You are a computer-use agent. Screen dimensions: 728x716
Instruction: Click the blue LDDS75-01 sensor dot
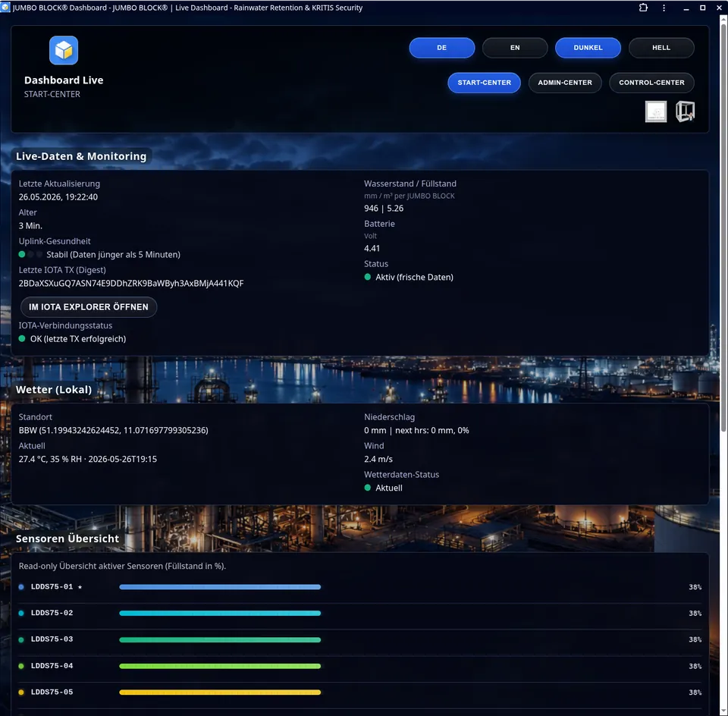21,587
